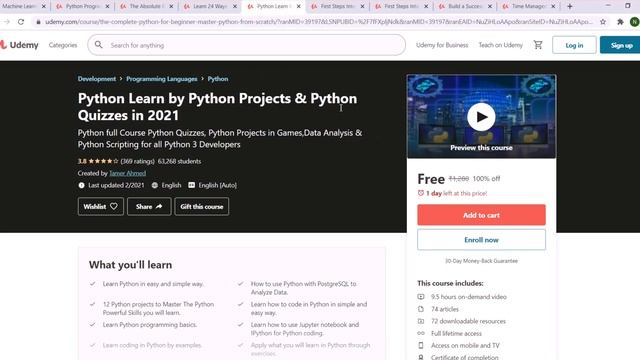Viewport: 640px width, 360px height.
Task: Open Teach on Udemy link
Action: (x=501, y=45)
